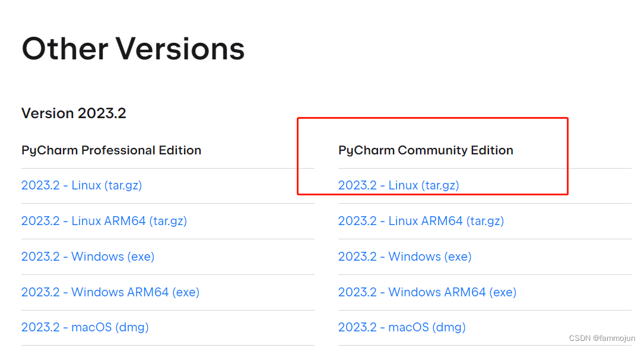Click Professional 2023.2 macOS (dmg) link

(x=85, y=327)
